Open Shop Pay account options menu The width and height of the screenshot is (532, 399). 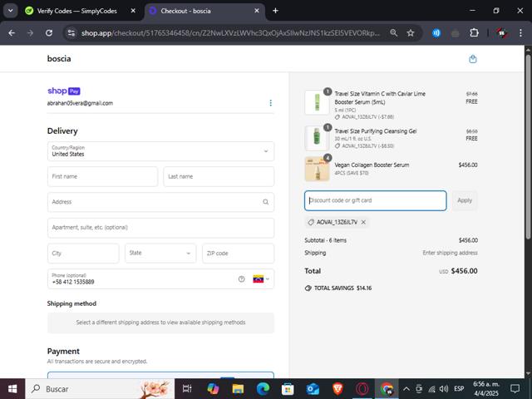click(270, 103)
